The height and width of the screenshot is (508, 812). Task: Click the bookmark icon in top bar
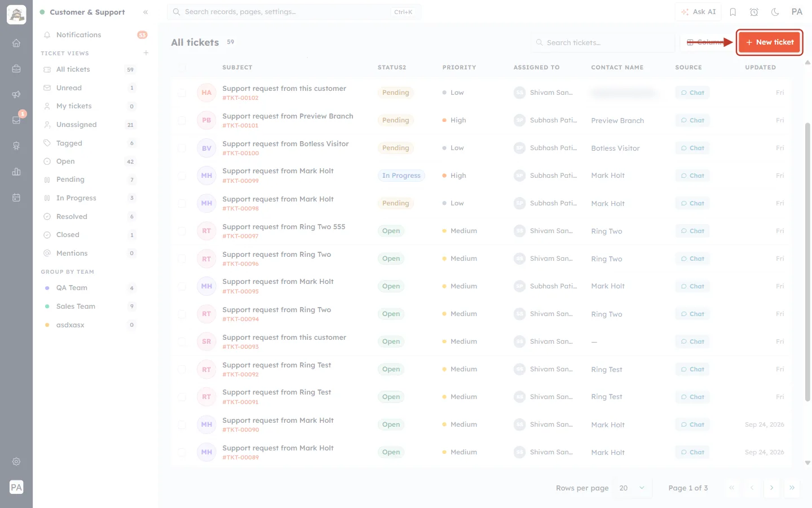point(733,12)
